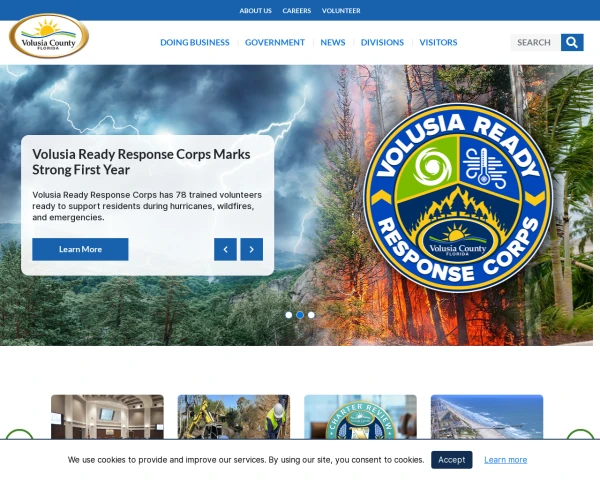Click the Learn More button on slide
The width and height of the screenshot is (600, 480).
pos(80,249)
